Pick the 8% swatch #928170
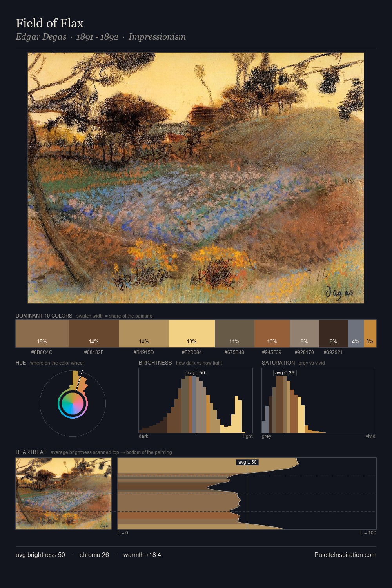Viewport: 392px width, 588px height. click(304, 334)
